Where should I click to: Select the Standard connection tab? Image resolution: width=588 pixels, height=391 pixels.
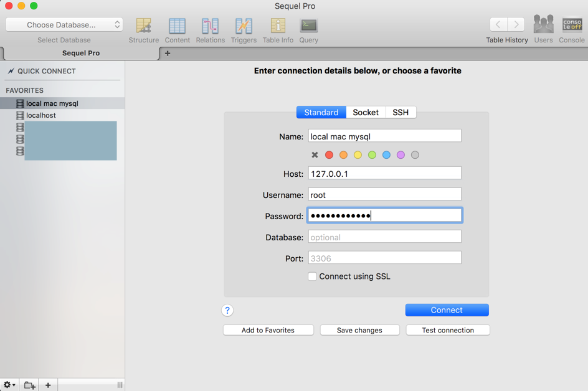tap(321, 113)
